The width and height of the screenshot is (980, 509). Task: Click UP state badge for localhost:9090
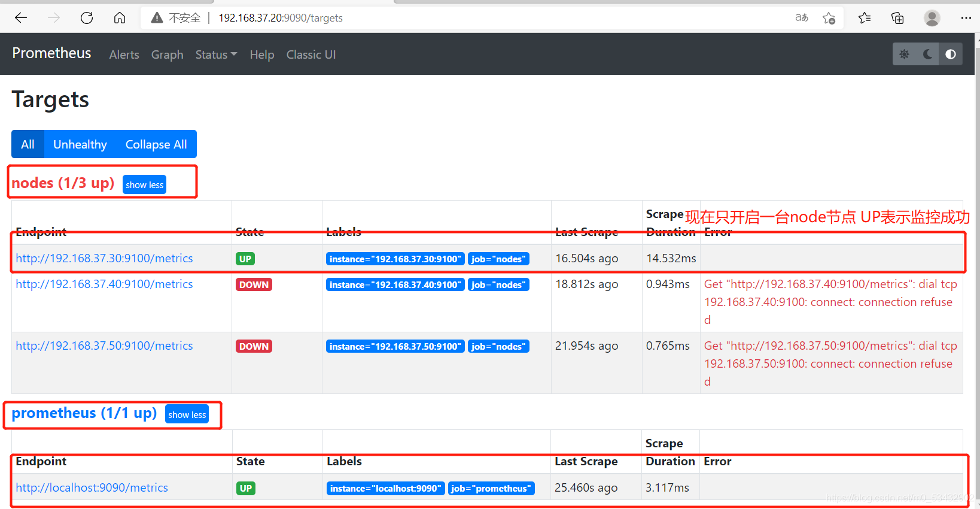245,488
